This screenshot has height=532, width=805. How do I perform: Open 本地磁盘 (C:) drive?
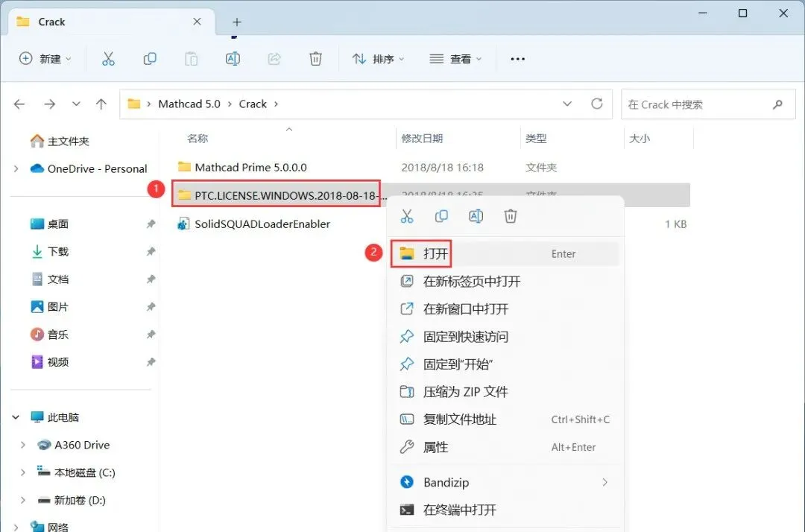click(x=77, y=472)
